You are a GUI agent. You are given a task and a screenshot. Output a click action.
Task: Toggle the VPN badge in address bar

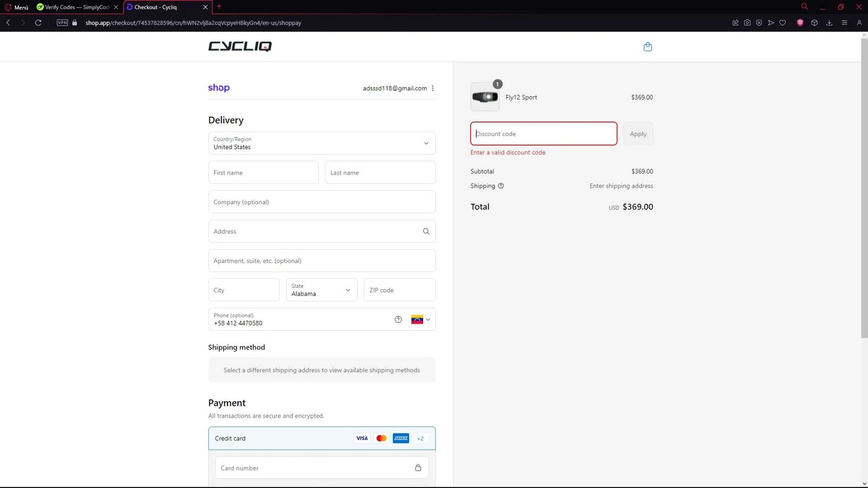62,23
